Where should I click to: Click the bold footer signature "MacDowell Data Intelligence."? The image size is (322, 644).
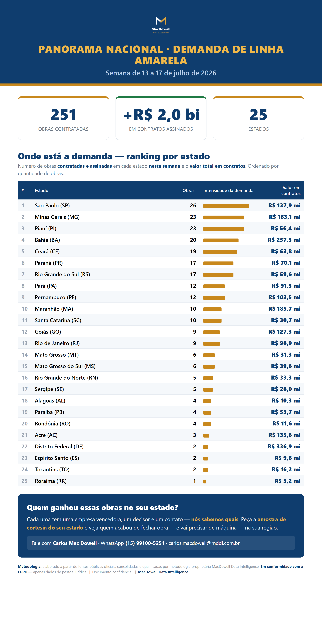click(x=164, y=572)
